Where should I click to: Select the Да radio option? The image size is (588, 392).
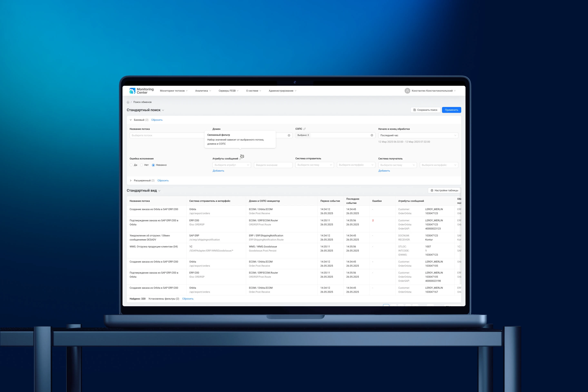pos(131,165)
